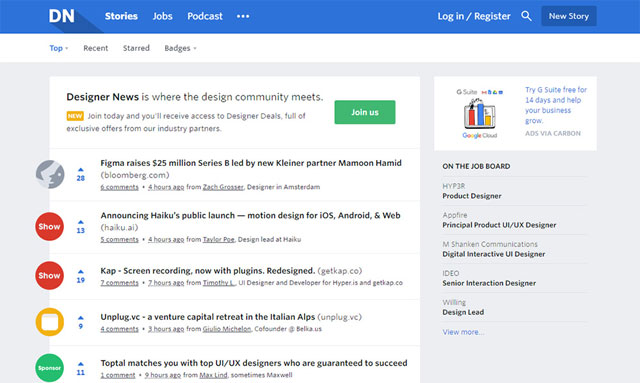The width and height of the screenshot is (640, 383).
Task: Switch to the Recent tab
Action: pos(96,48)
